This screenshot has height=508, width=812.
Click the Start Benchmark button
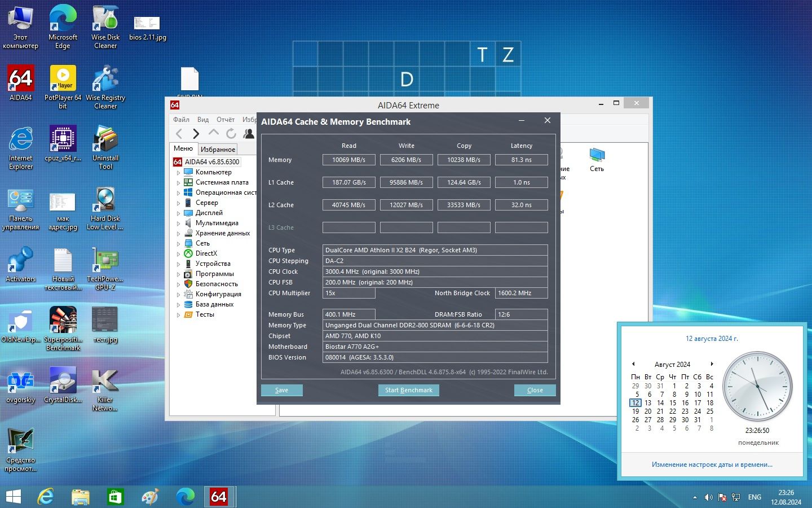coord(409,390)
